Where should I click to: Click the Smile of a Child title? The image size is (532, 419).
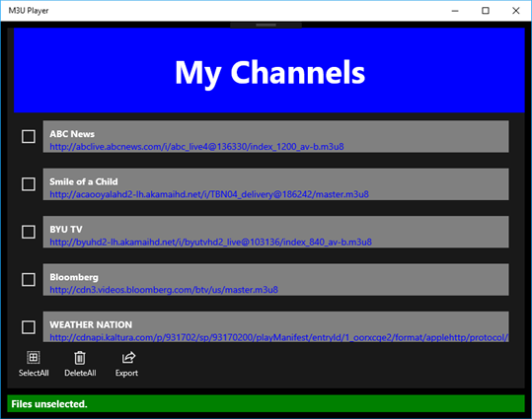[84, 181]
